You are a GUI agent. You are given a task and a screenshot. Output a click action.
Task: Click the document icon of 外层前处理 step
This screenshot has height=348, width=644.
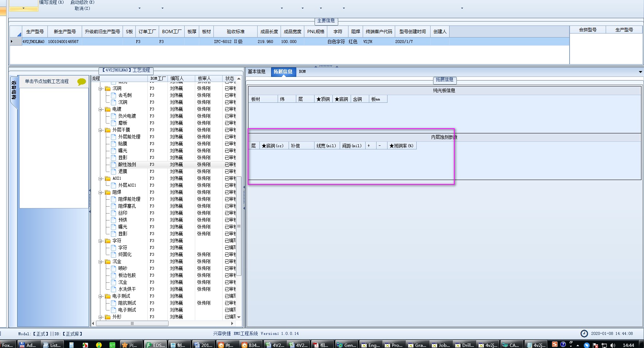[x=113, y=137]
